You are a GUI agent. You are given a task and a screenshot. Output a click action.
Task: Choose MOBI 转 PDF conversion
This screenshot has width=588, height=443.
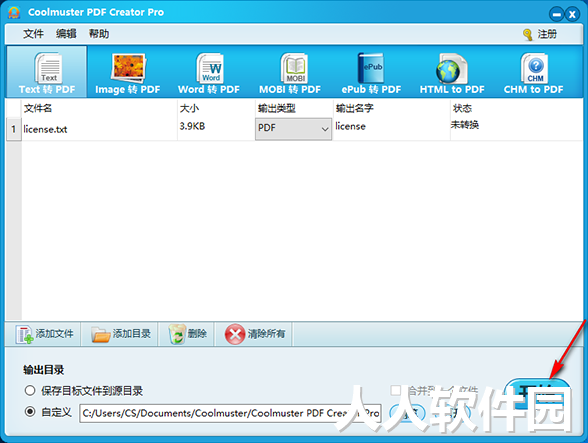tap(290, 72)
